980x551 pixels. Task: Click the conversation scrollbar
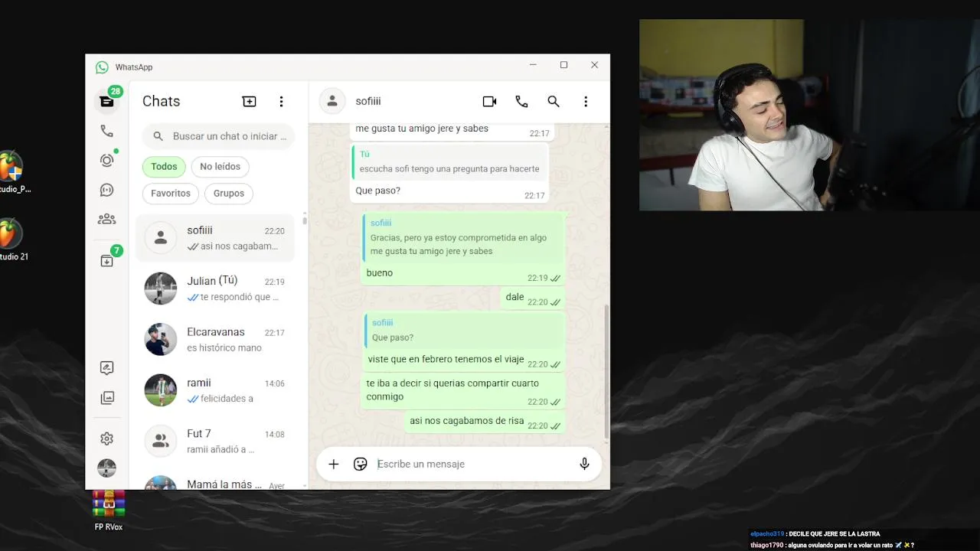click(606, 371)
